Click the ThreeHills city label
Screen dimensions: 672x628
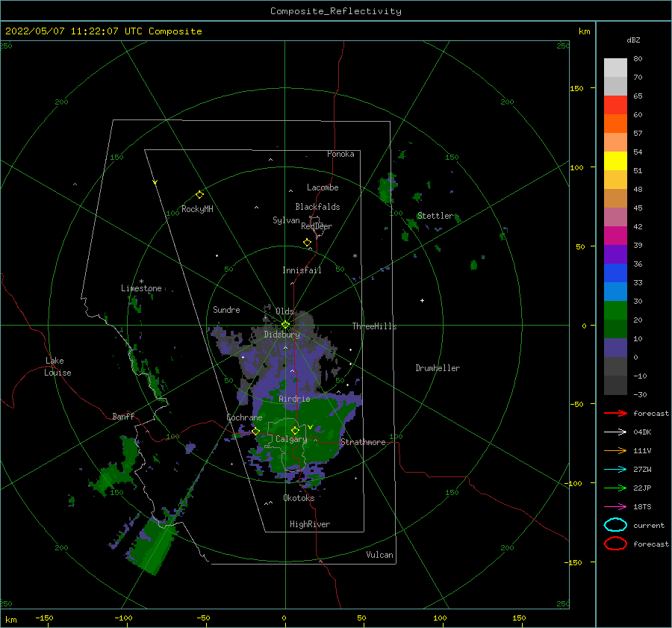click(x=374, y=326)
